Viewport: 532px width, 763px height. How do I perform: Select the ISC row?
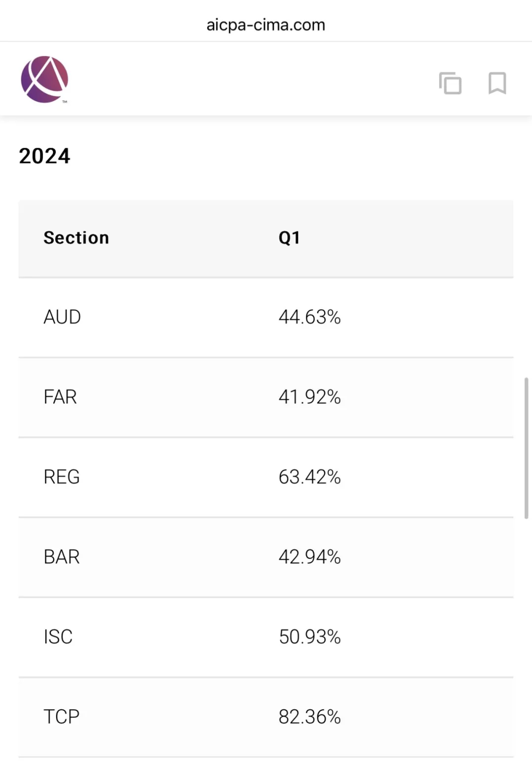[x=58, y=637]
